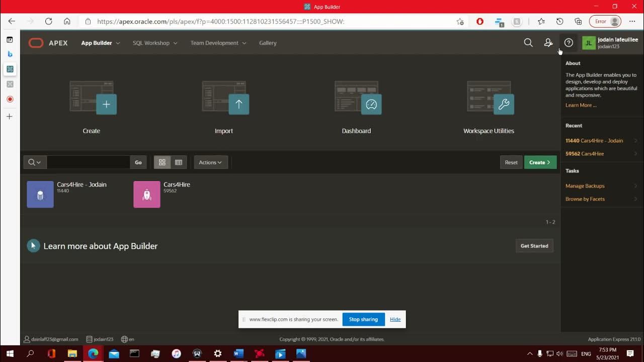This screenshot has height=362, width=644.
Task: Click the Help question mark icon
Action: [569, 43]
